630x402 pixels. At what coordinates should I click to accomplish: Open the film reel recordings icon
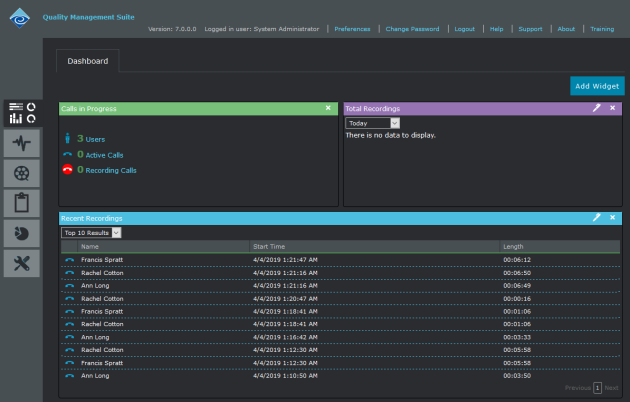tap(21, 173)
